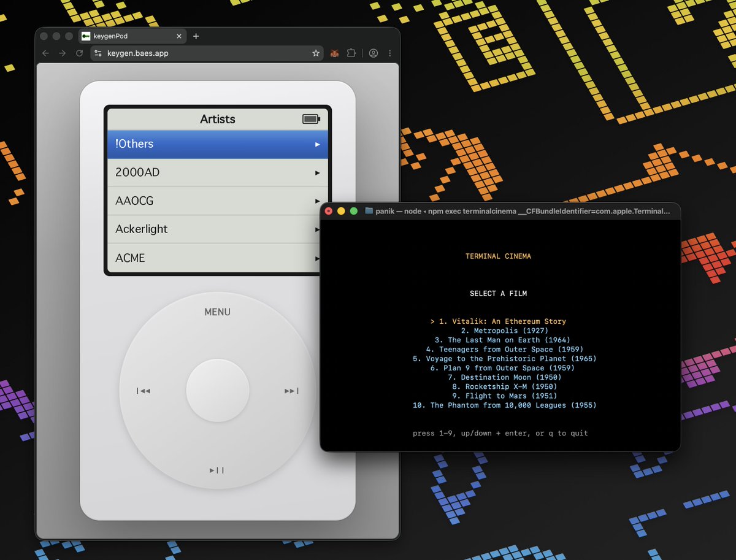
Task: Open Chrome three-dot menu
Action: (389, 53)
